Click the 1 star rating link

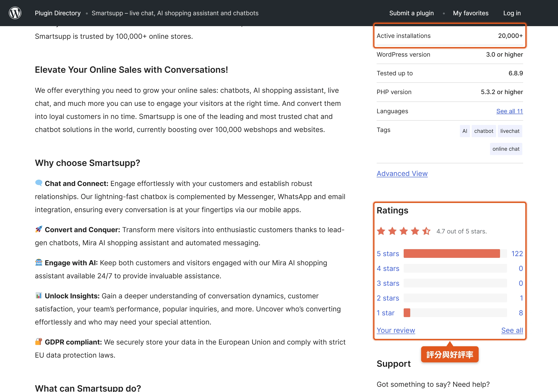(385, 313)
